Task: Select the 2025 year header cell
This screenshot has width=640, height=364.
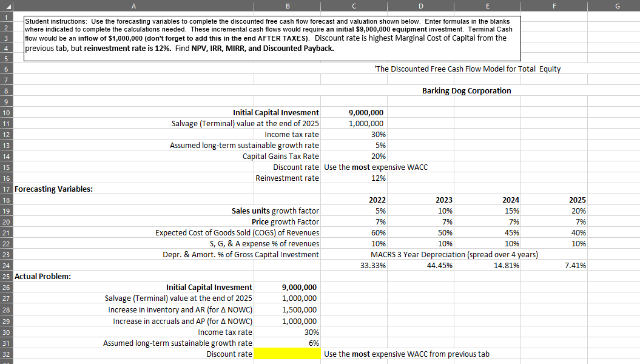Action: (577, 200)
